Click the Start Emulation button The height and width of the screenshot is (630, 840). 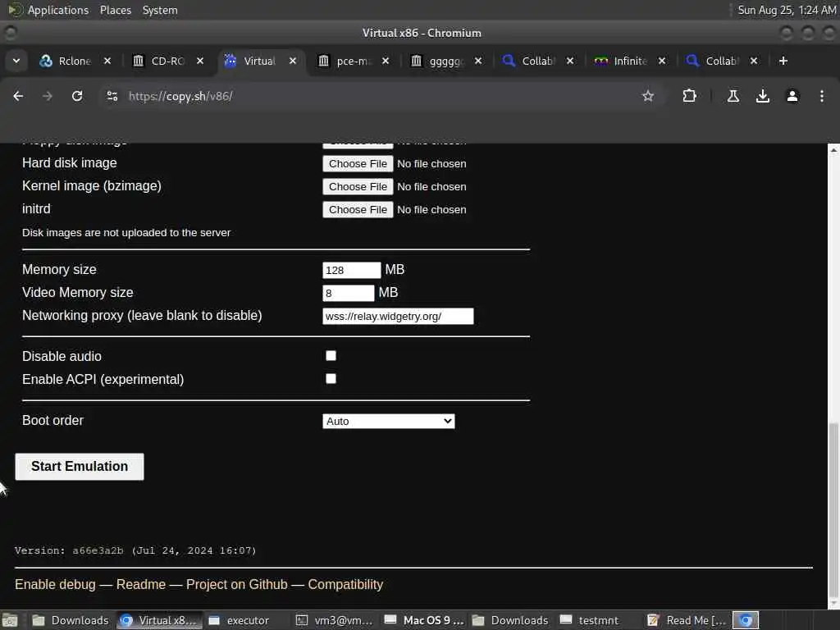(80, 467)
